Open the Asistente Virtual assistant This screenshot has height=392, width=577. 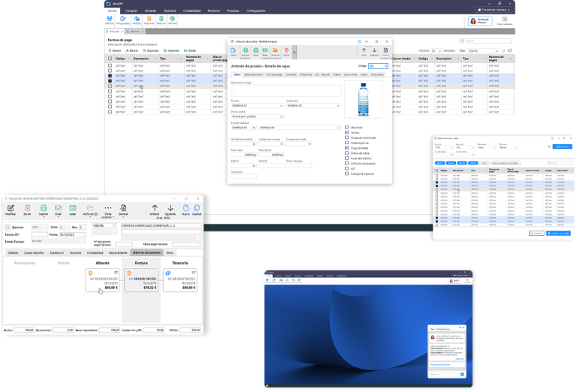(480, 21)
